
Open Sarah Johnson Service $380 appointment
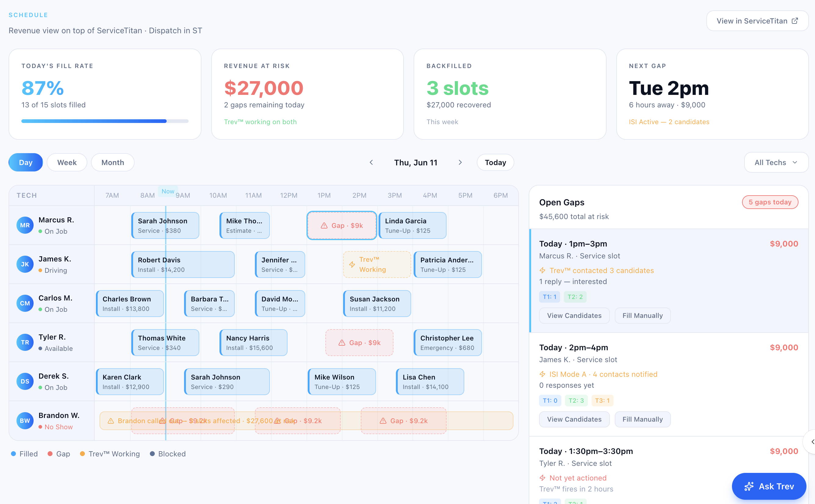coord(165,226)
